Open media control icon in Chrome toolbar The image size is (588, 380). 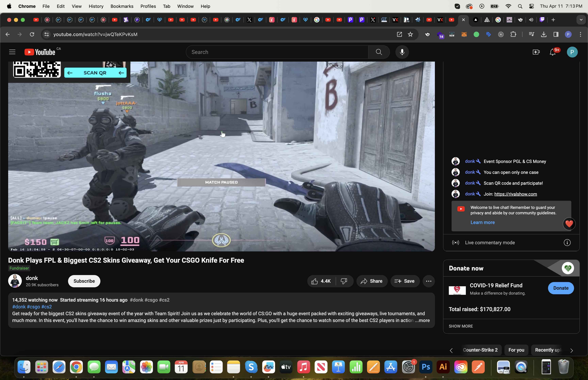pyautogui.click(x=532, y=34)
